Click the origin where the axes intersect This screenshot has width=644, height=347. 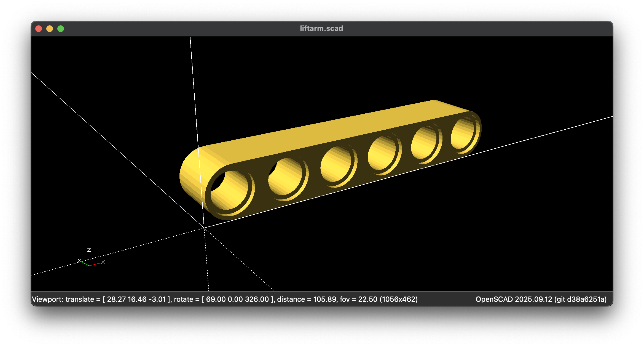click(204, 228)
